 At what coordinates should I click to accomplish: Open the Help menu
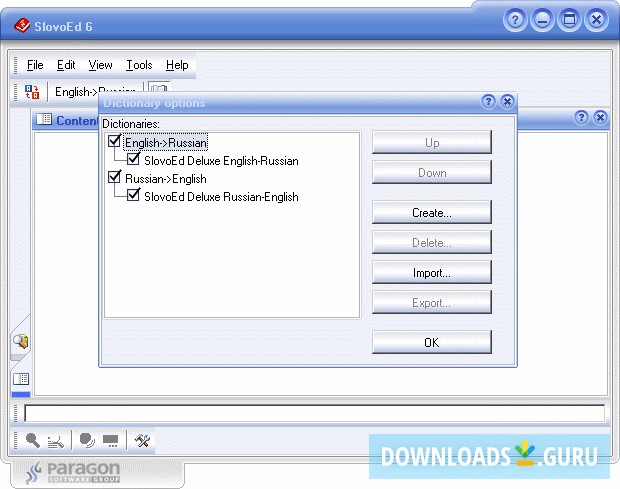(x=177, y=65)
